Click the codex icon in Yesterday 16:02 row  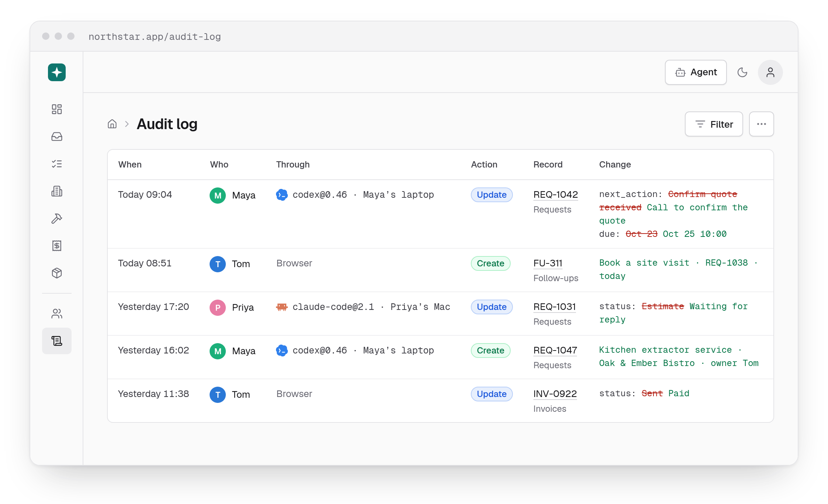coord(282,351)
